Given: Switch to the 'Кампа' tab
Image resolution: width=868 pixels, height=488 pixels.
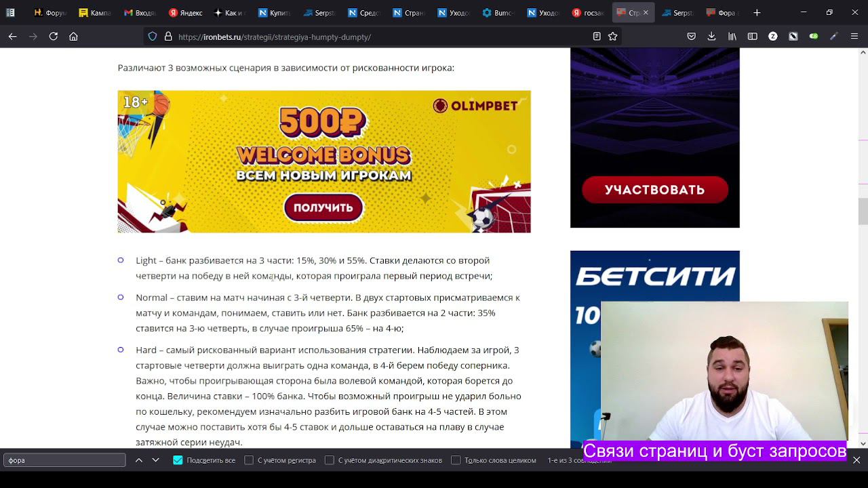Looking at the screenshot, I should 94,12.
